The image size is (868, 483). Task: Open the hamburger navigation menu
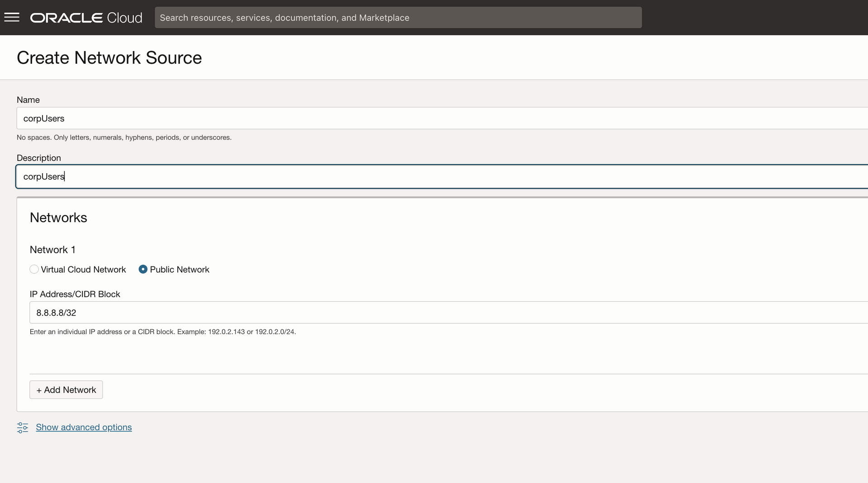point(12,18)
